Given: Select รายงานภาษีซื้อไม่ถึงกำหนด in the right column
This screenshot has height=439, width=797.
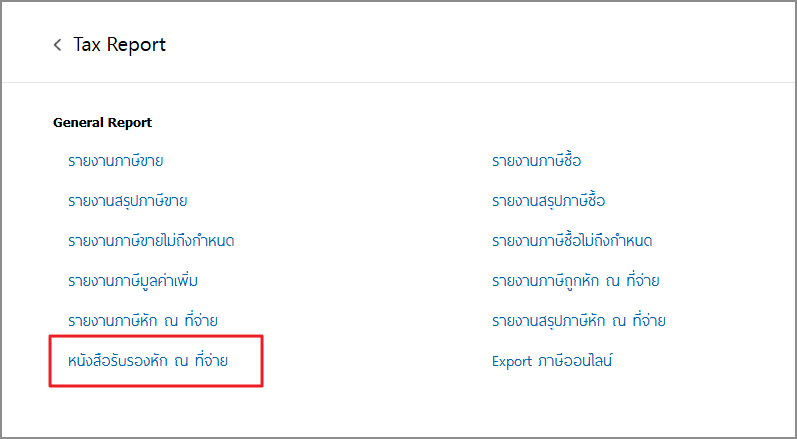Looking at the screenshot, I should (572, 241).
